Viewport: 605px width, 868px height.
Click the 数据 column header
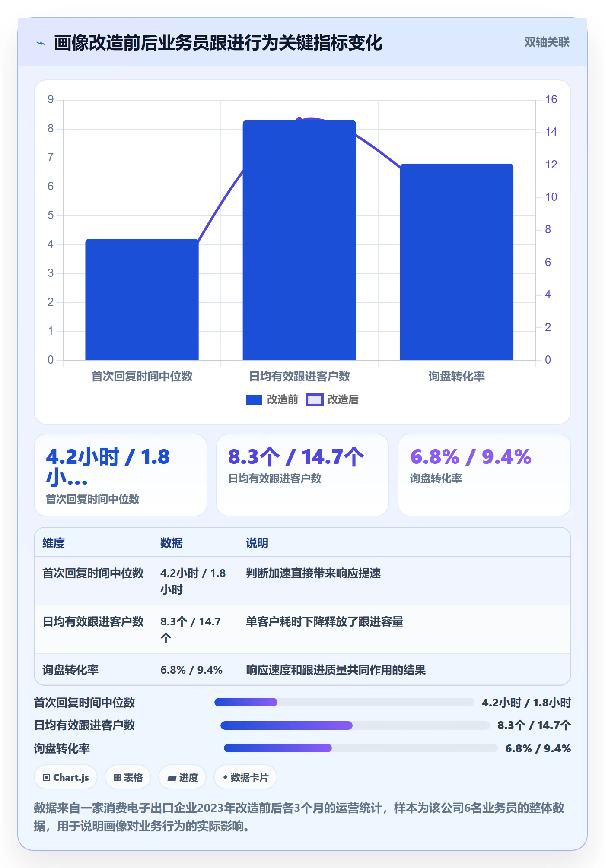[x=172, y=543]
